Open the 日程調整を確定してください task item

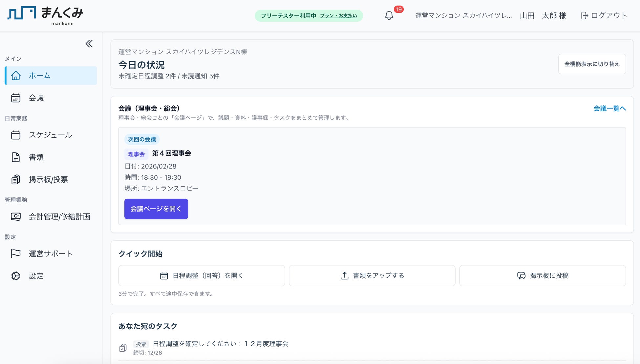click(221, 344)
